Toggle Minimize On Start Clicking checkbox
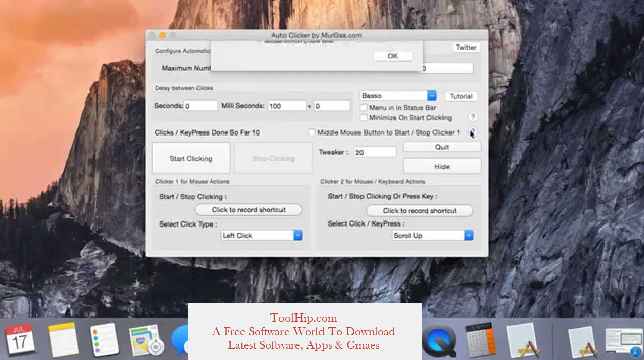This screenshot has width=644, height=360. [364, 118]
